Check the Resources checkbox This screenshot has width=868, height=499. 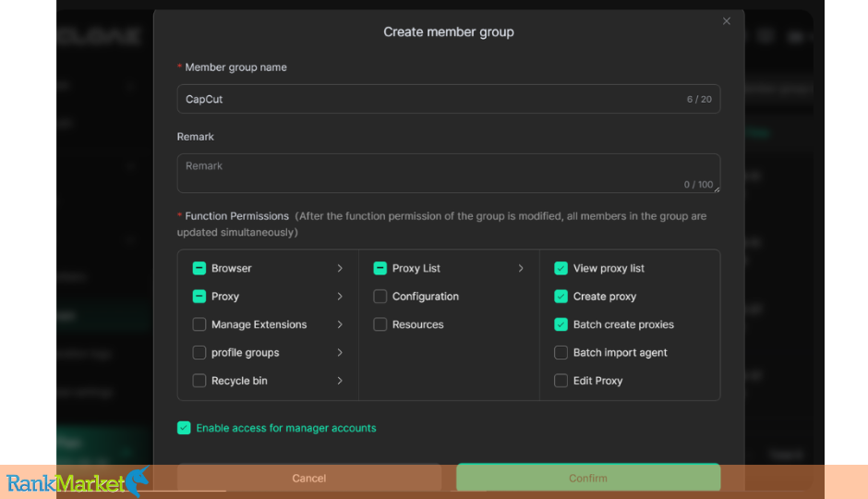pos(380,324)
